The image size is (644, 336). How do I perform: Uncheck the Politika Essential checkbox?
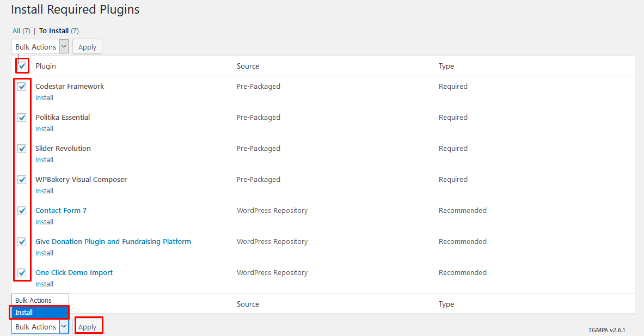click(x=22, y=118)
